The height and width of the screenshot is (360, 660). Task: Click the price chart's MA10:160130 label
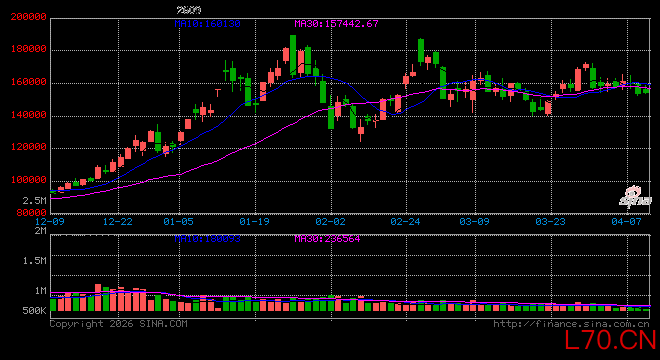(208, 24)
